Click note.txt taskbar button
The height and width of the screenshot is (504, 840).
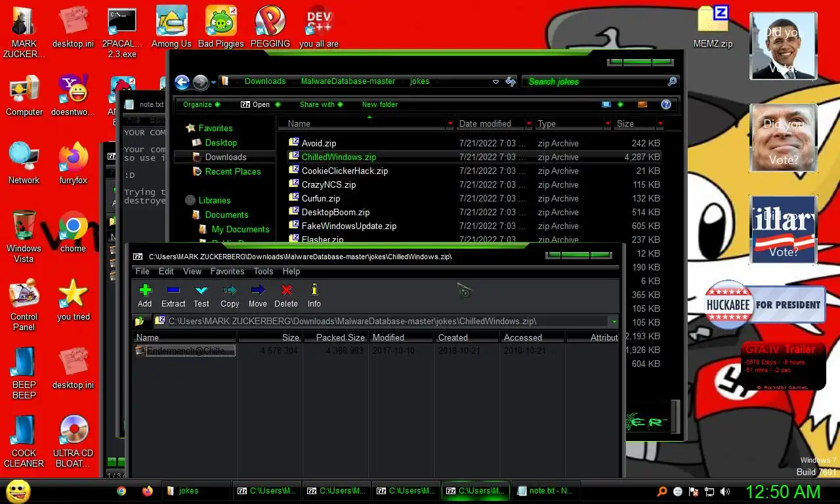click(545, 491)
